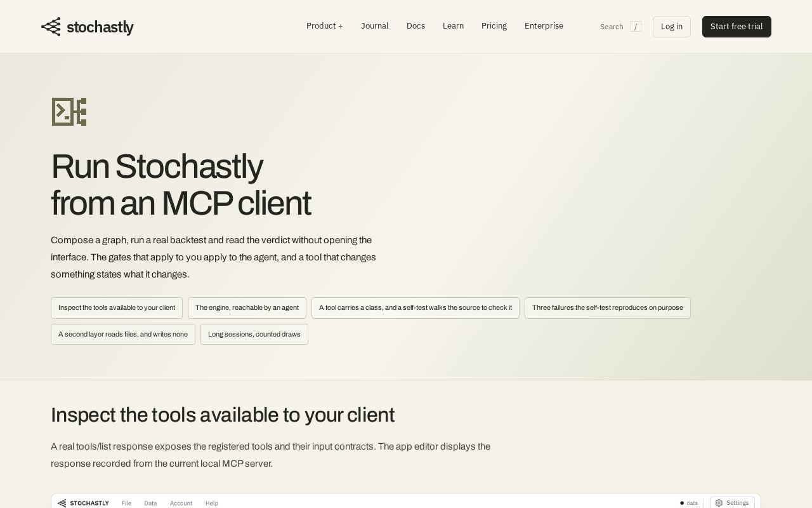Go to 'Long sessions, counted draws'
Image resolution: width=812 pixels, height=508 pixels.
tap(254, 335)
